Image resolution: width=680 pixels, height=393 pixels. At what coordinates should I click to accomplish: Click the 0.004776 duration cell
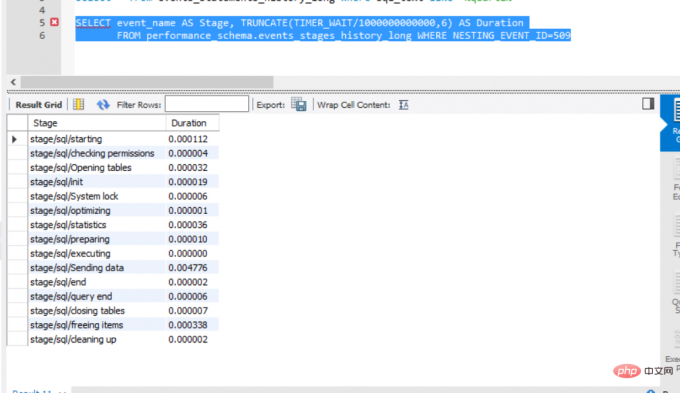pos(192,268)
